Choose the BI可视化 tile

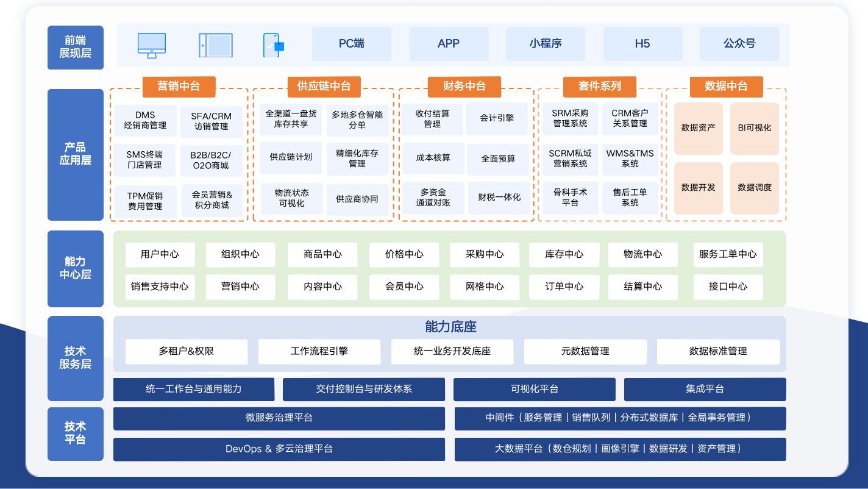pyautogui.click(x=755, y=128)
